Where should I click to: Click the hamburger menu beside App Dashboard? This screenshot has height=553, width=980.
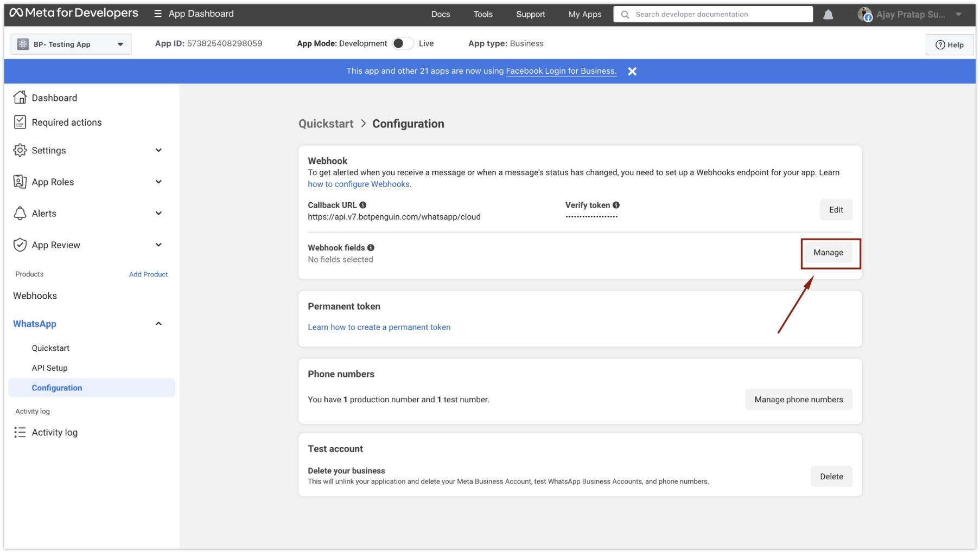(x=157, y=14)
